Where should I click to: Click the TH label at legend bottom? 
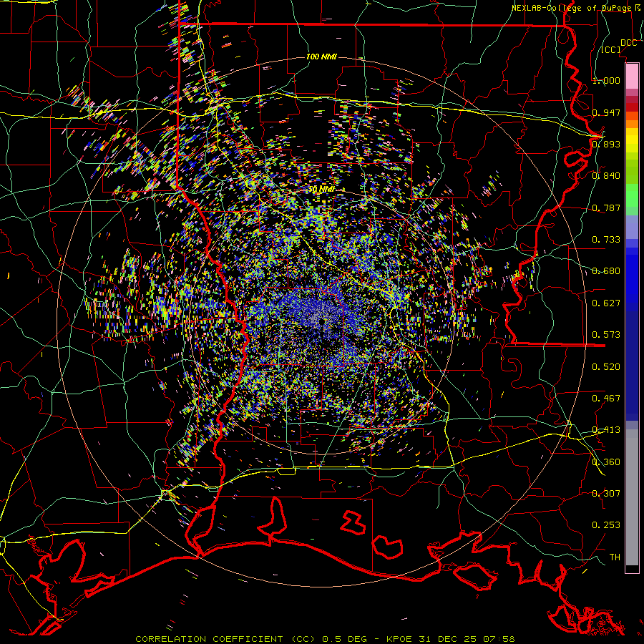(615, 557)
